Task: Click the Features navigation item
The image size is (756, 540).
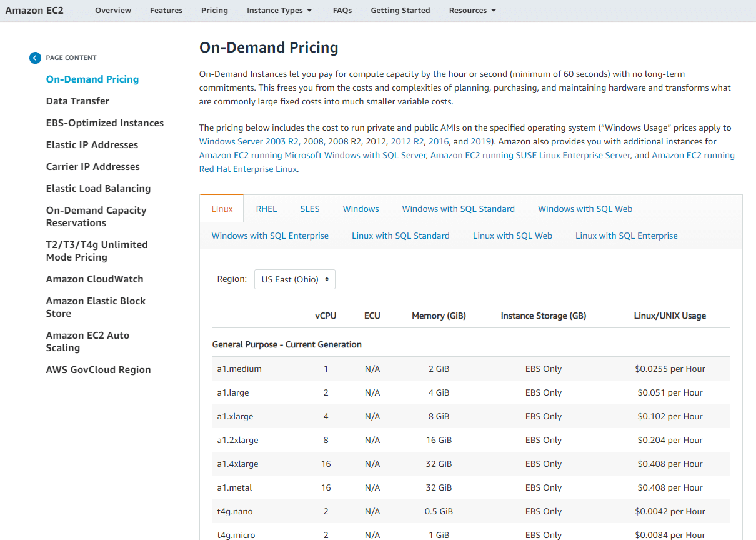Action: pos(166,10)
